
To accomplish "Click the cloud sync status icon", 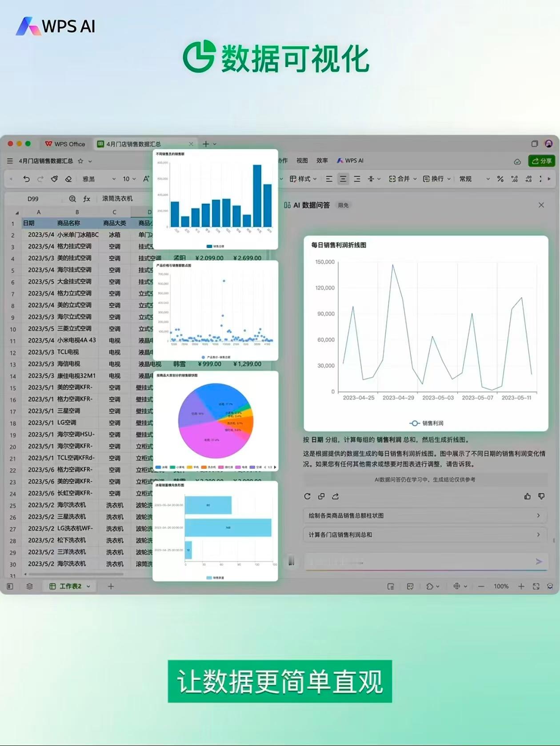I will pyautogui.click(x=517, y=161).
